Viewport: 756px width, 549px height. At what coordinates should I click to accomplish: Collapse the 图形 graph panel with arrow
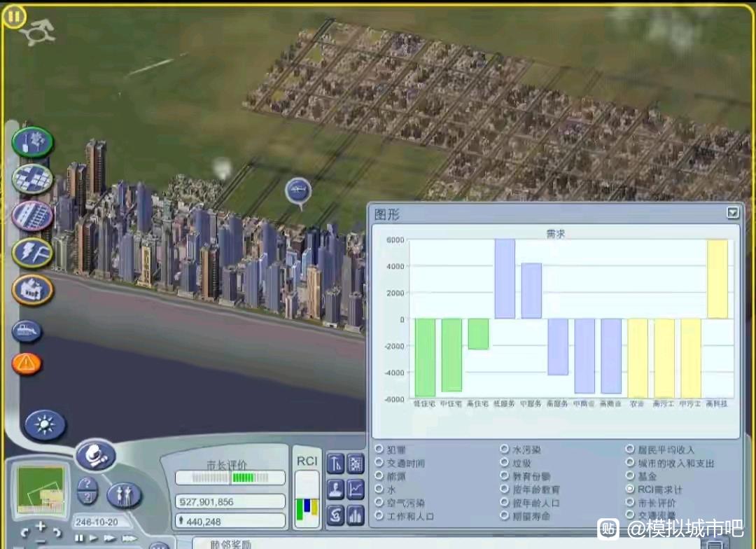pos(732,213)
